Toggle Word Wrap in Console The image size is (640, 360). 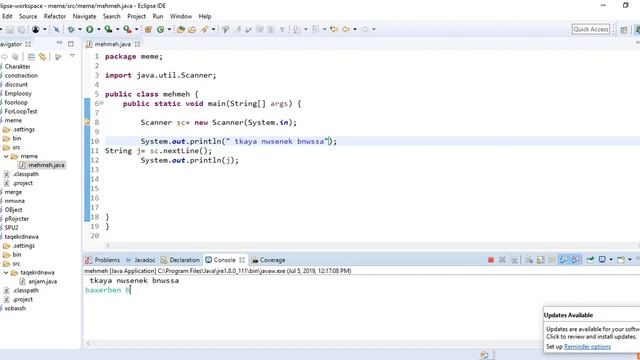pos(552,260)
